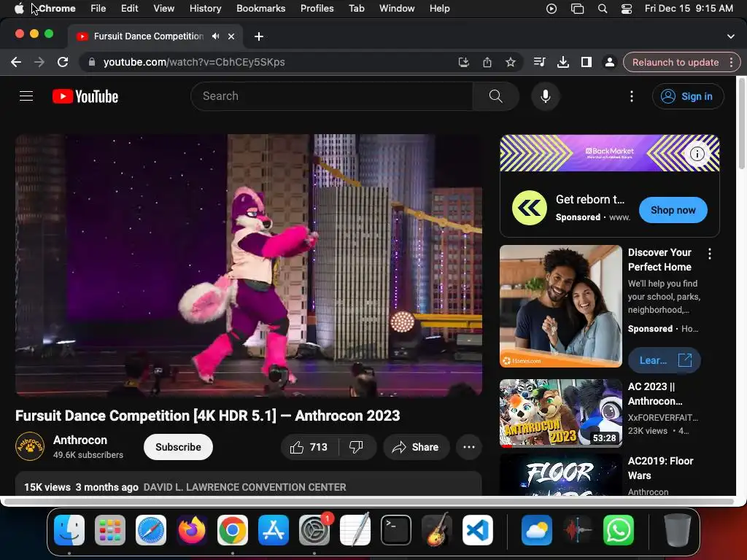Open more actions under the video
Image resolution: width=747 pixels, height=560 pixels.
(469, 447)
